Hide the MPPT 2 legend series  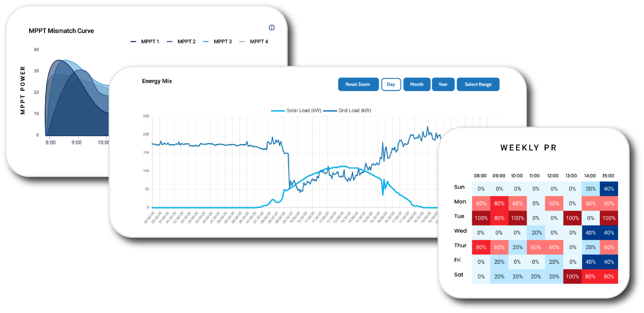181,42
